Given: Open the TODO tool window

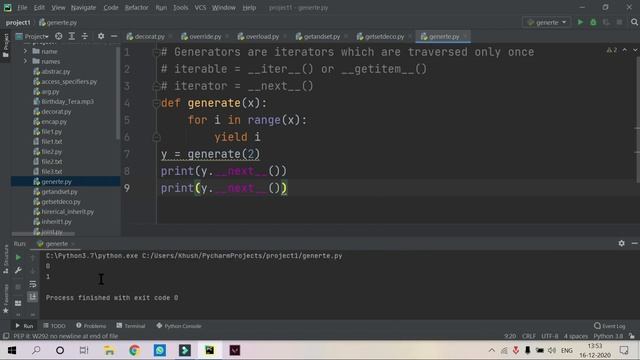Looking at the screenshot, I should [x=54, y=326].
